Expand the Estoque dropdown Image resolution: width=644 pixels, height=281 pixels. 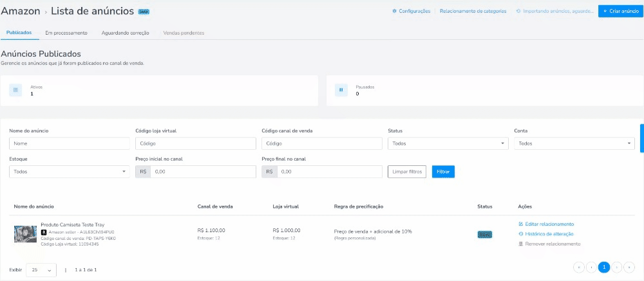[70, 172]
